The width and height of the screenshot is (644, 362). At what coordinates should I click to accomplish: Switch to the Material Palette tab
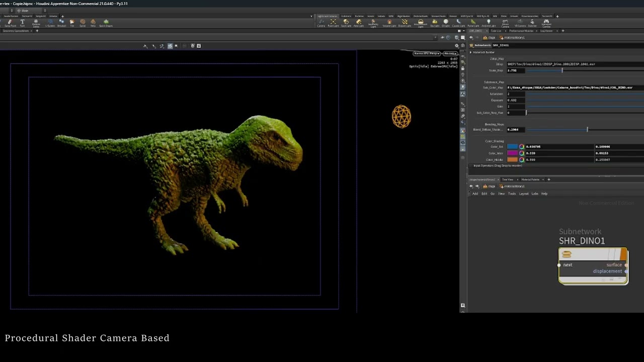pyautogui.click(x=530, y=179)
